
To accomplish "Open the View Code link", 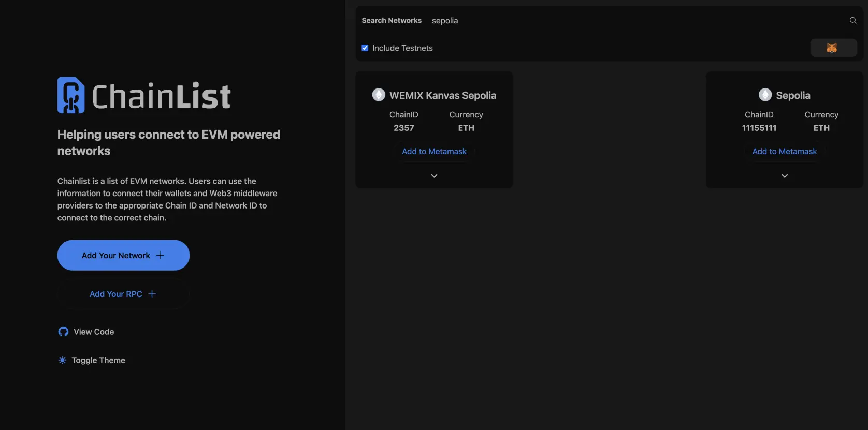I will (x=86, y=332).
